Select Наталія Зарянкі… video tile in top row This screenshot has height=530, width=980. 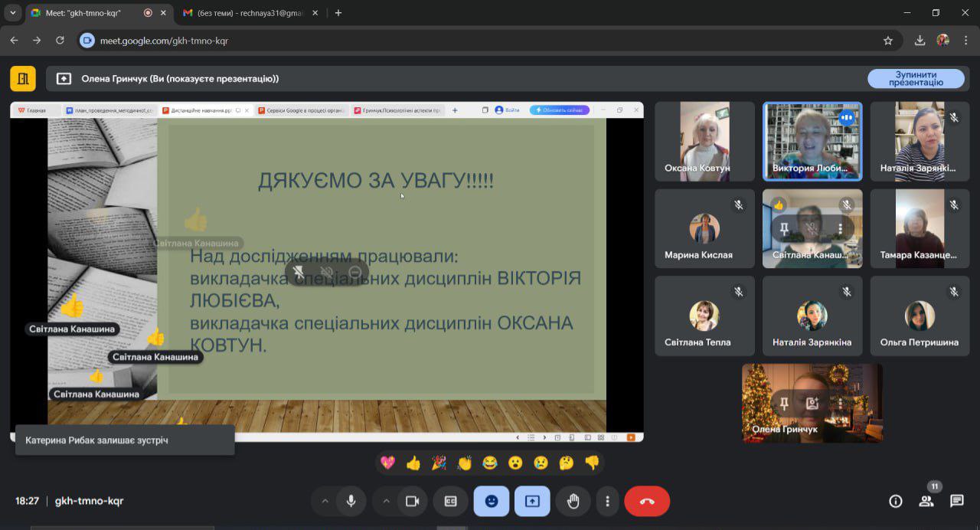pyautogui.click(x=920, y=142)
